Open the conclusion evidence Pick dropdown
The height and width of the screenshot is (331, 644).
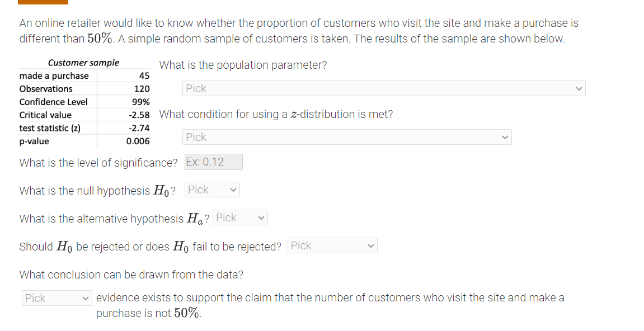[57, 298]
